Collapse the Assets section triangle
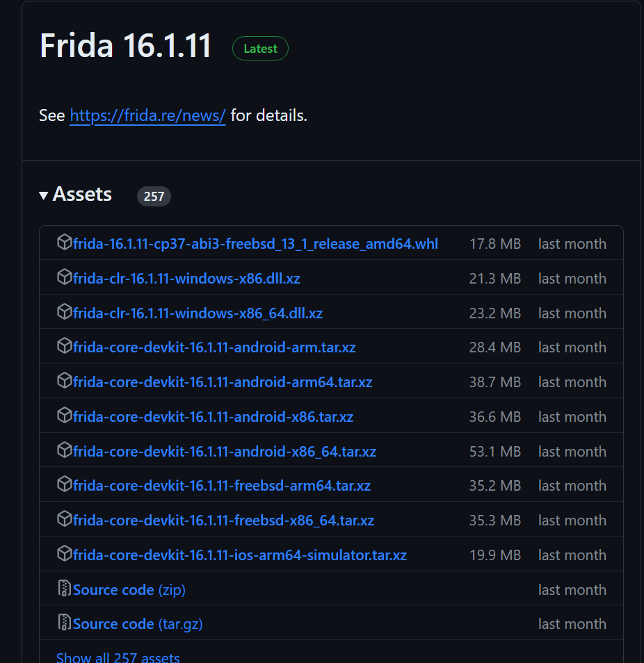 (43, 195)
